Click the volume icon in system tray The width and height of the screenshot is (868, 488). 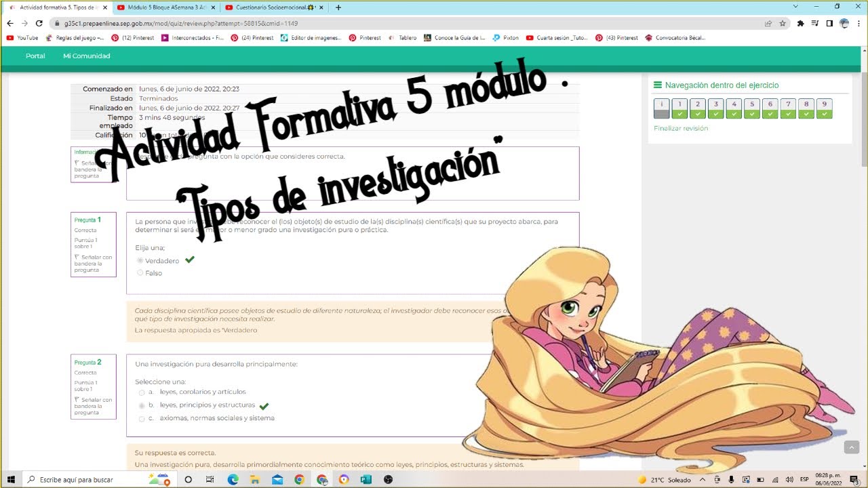point(789,480)
